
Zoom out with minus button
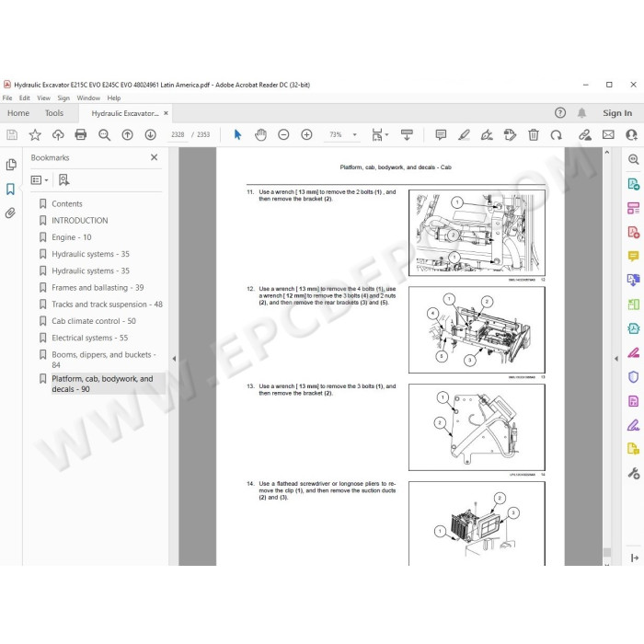[283, 134]
